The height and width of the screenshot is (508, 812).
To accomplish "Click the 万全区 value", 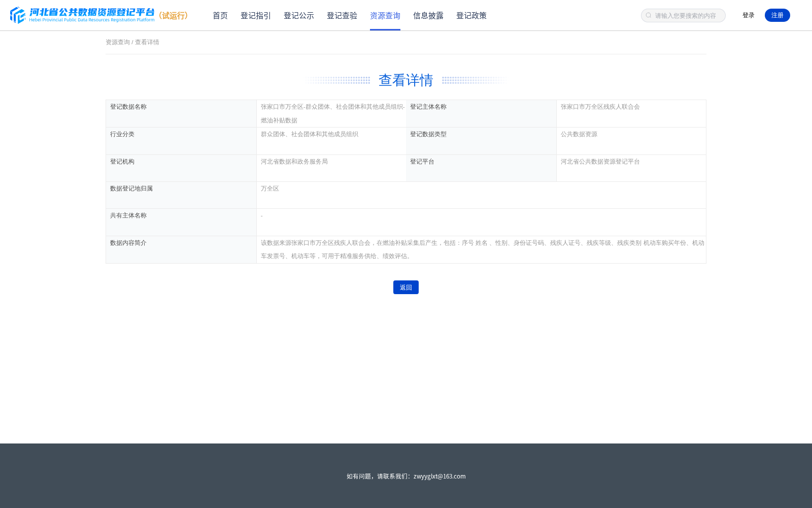I will pyautogui.click(x=270, y=188).
